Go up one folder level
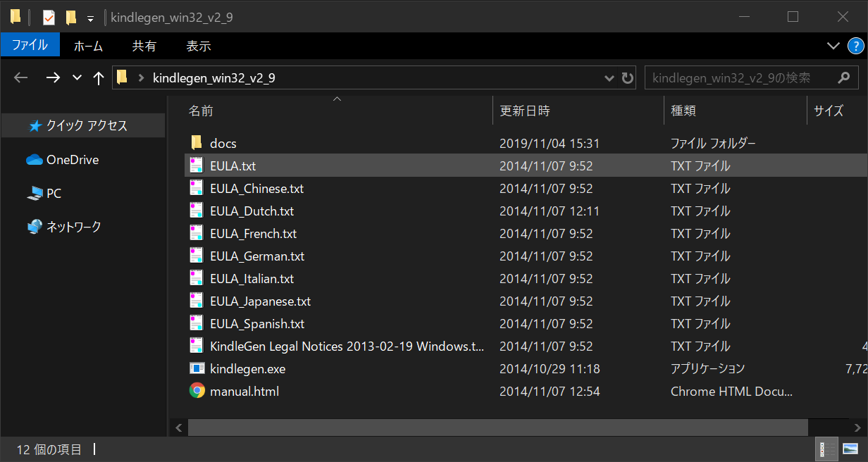Viewport: 868px width, 462px height. 98,77
